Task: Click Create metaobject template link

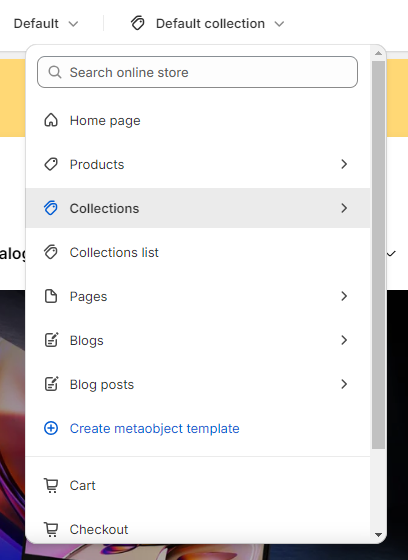Action: (154, 428)
